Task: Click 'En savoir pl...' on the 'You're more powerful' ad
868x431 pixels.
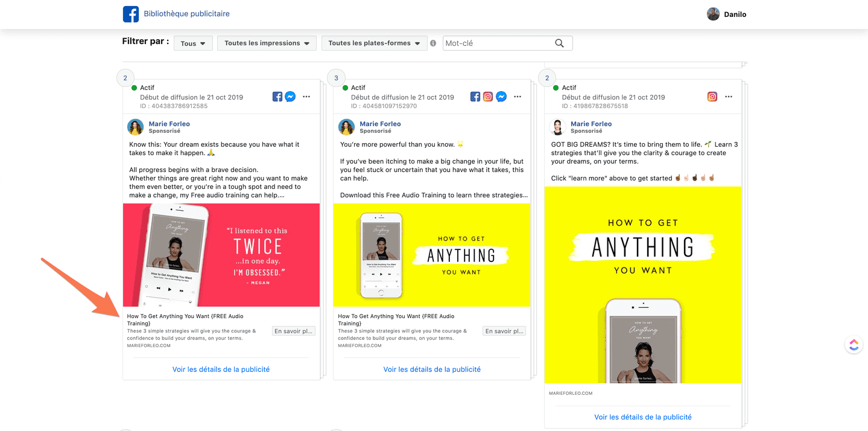Action: (504, 331)
